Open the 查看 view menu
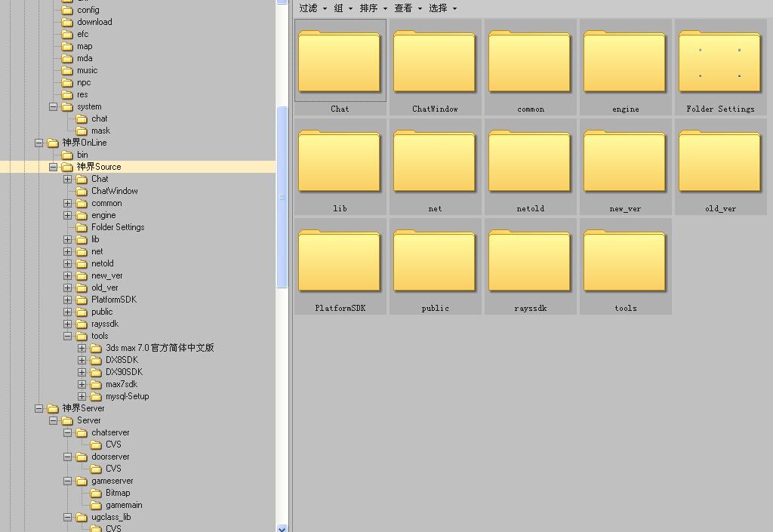The height and width of the screenshot is (532, 773). pos(408,8)
